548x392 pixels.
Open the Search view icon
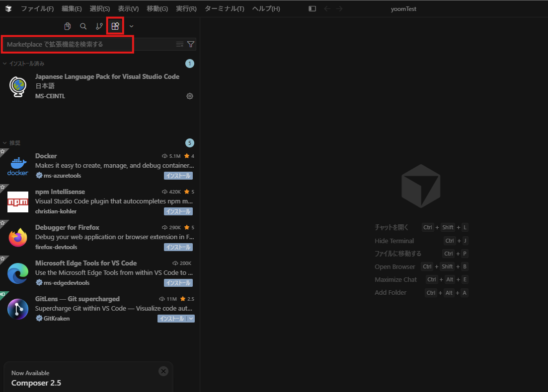point(83,26)
